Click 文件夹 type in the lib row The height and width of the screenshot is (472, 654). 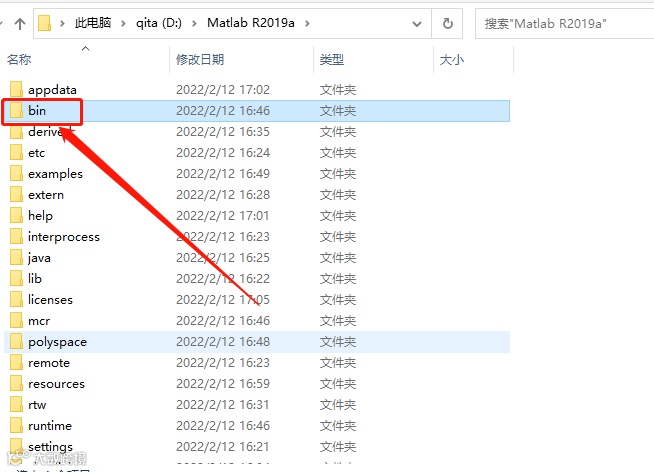(338, 279)
